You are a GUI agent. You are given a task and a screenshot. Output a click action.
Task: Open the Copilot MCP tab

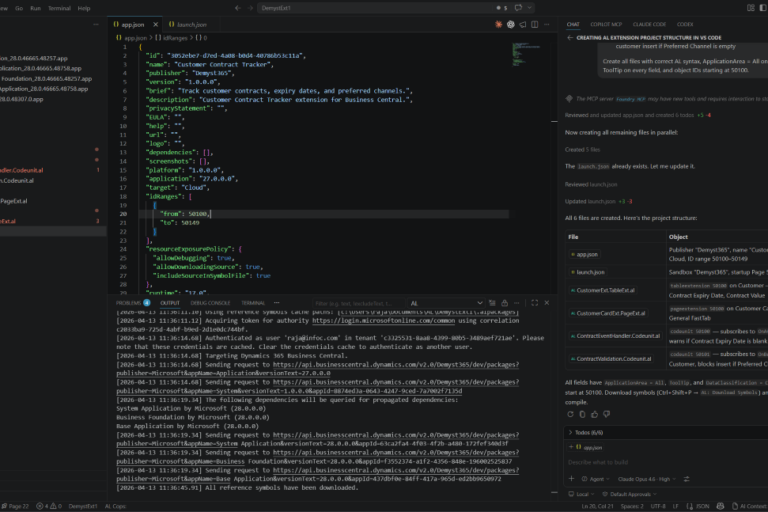606,24
